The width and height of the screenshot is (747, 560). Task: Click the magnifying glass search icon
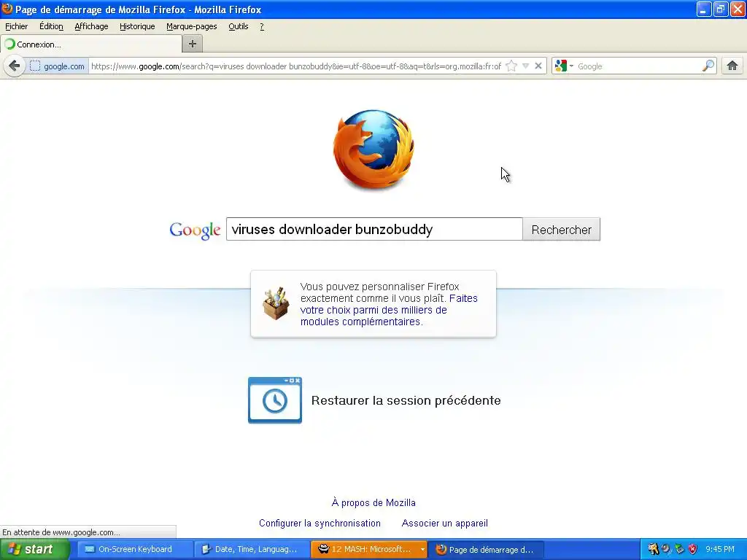pyautogui.click(x=708, y=66)
